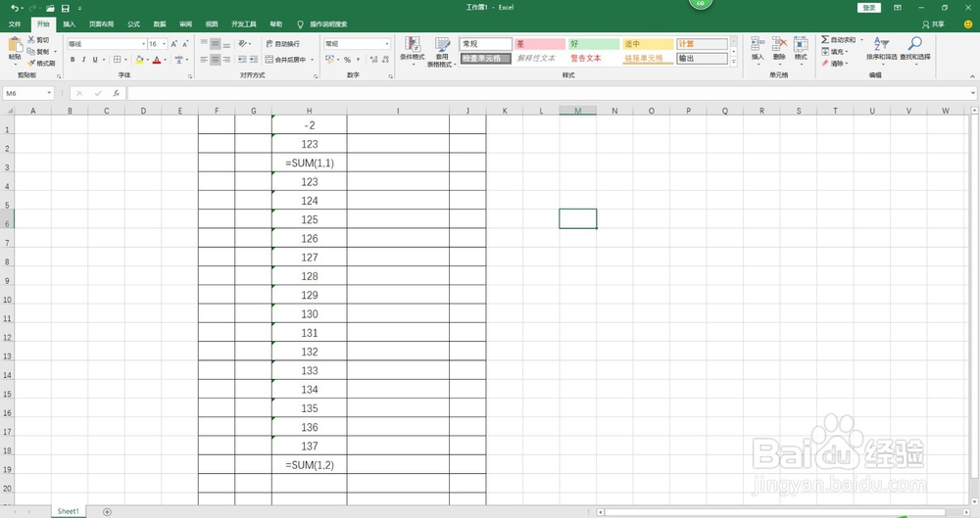Open the Fill Color bucket swatch

click(139, 60)
